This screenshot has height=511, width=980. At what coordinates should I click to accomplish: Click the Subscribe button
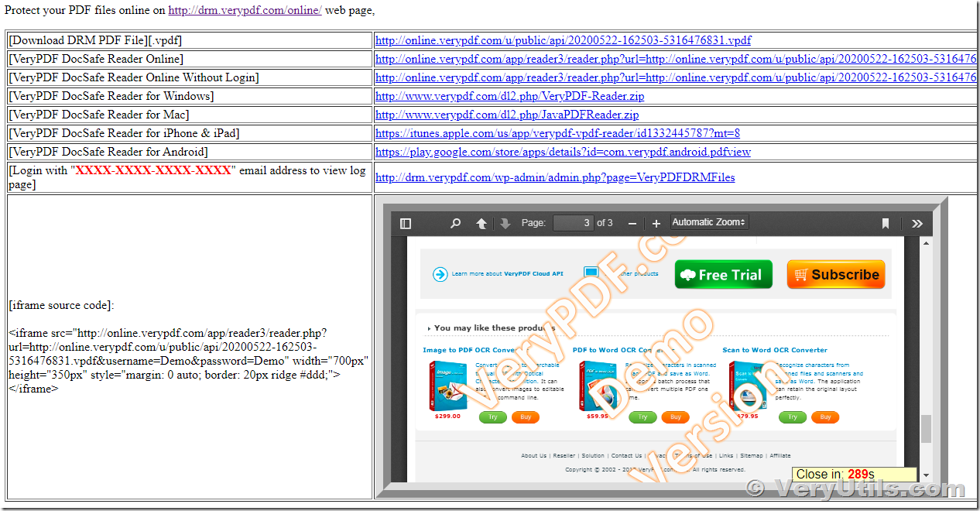click(836, 274)
